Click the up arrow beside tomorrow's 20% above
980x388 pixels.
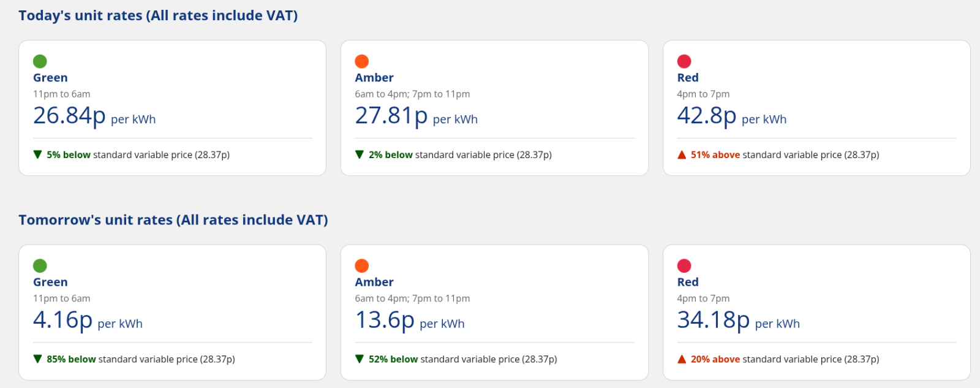682,359
